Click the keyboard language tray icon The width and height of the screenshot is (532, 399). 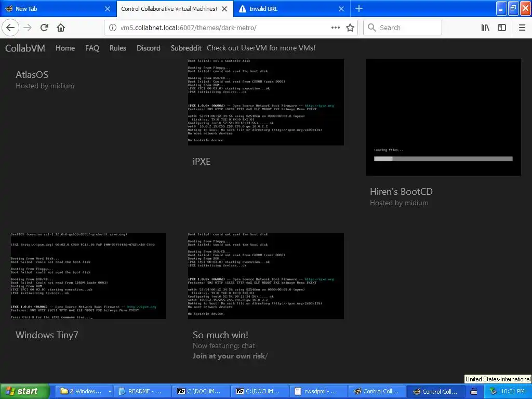pyautogui.click(x=474, y=392)
